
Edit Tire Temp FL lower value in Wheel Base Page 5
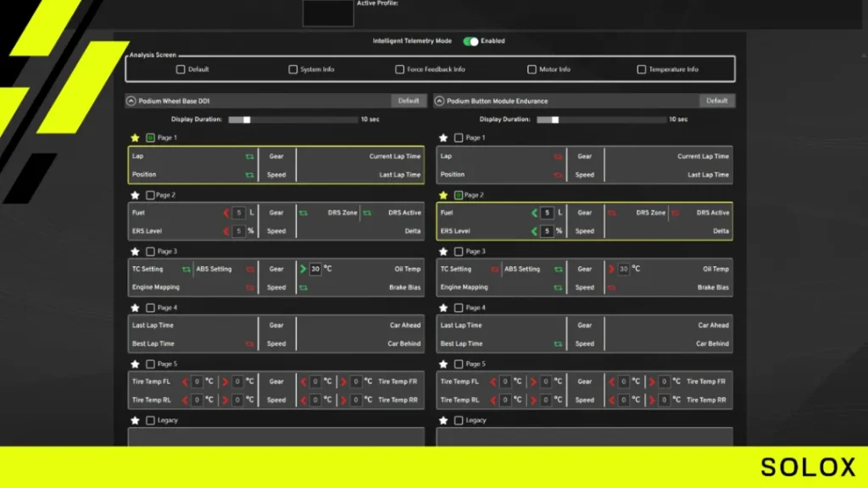197,382
